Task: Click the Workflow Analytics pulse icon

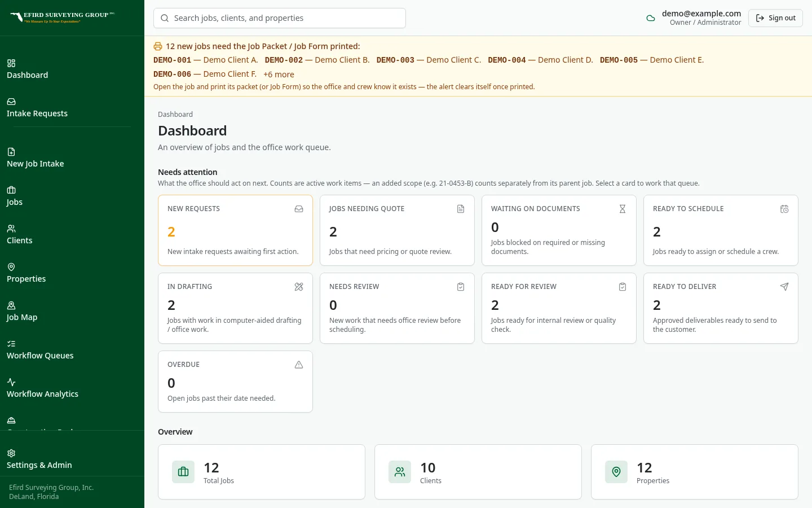Action: pos(11,382)
